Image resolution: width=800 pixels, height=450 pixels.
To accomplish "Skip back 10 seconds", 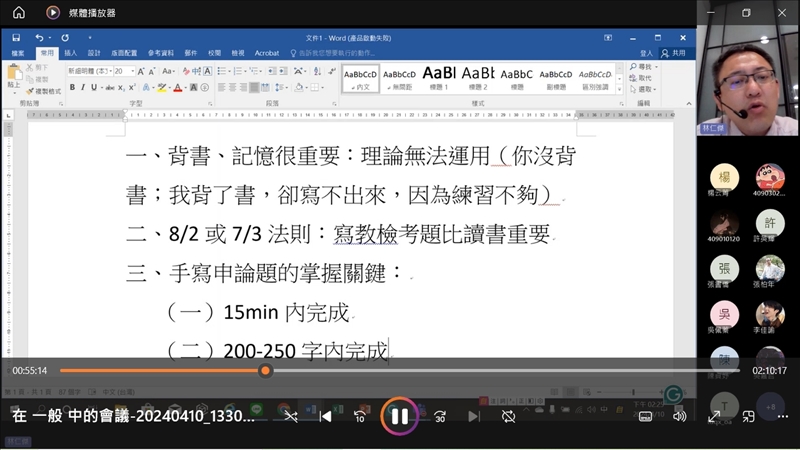I will coord(359,416).
